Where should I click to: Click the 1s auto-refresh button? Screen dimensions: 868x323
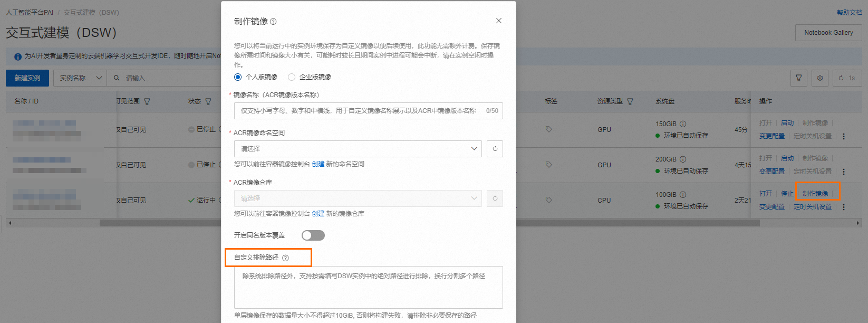[x=847, y=78]
